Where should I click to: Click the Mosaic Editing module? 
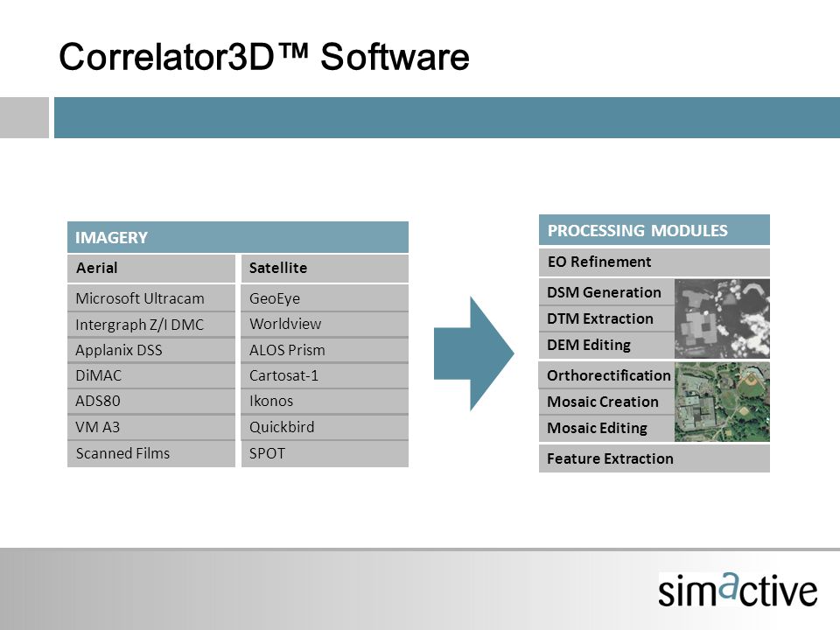pos(606,428)
